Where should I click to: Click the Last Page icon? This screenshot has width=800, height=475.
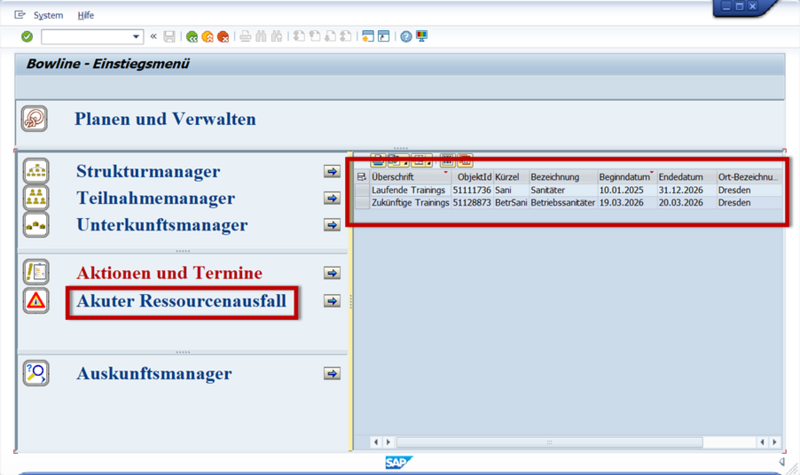click(x=346, y=36)
